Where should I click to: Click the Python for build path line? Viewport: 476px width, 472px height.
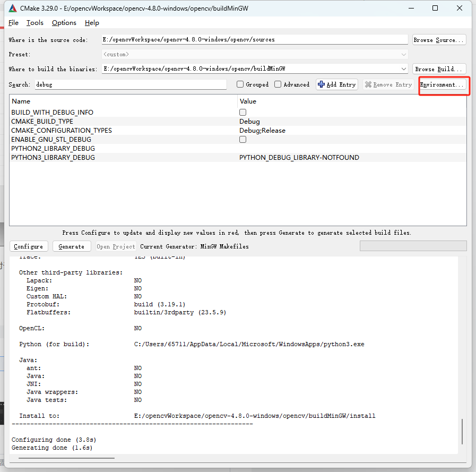coord(192,344)
